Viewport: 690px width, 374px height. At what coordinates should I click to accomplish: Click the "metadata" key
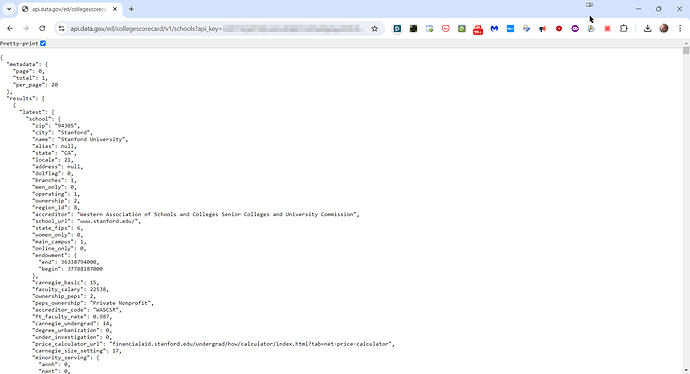tap(22, 64)
